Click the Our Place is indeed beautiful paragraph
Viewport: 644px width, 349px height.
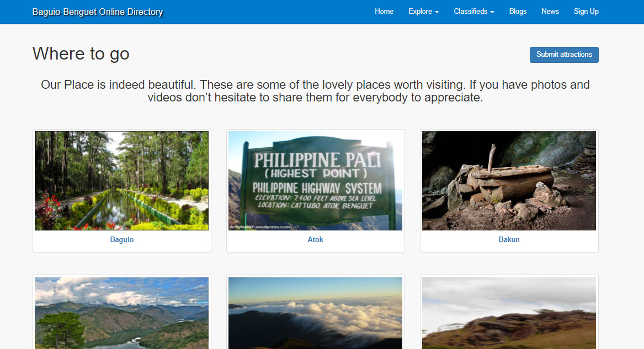click(x=315, y=92)
